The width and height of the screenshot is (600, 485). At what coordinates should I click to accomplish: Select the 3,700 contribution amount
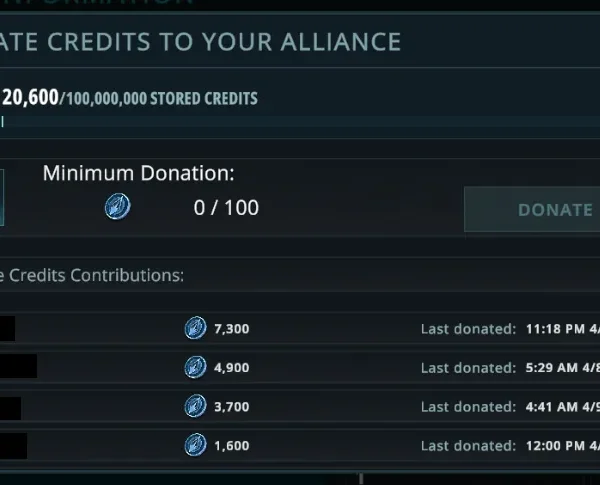(x=232, y=407)
